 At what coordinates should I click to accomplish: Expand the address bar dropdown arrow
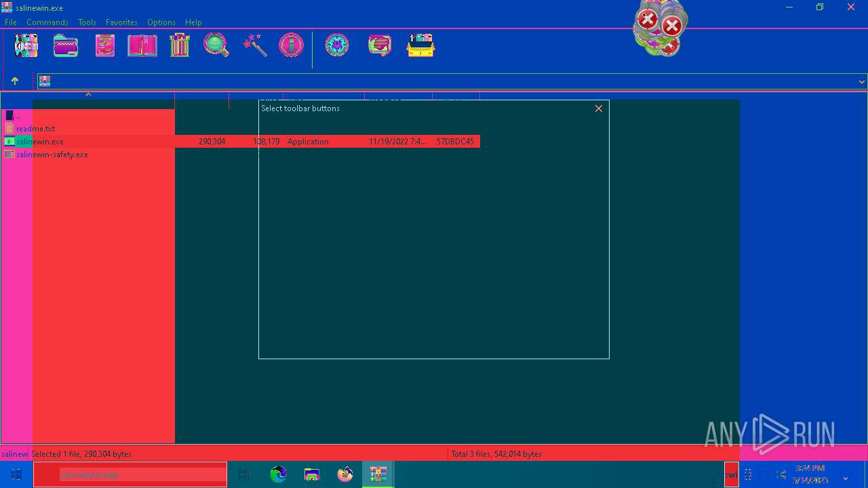(x=861, y=81)
